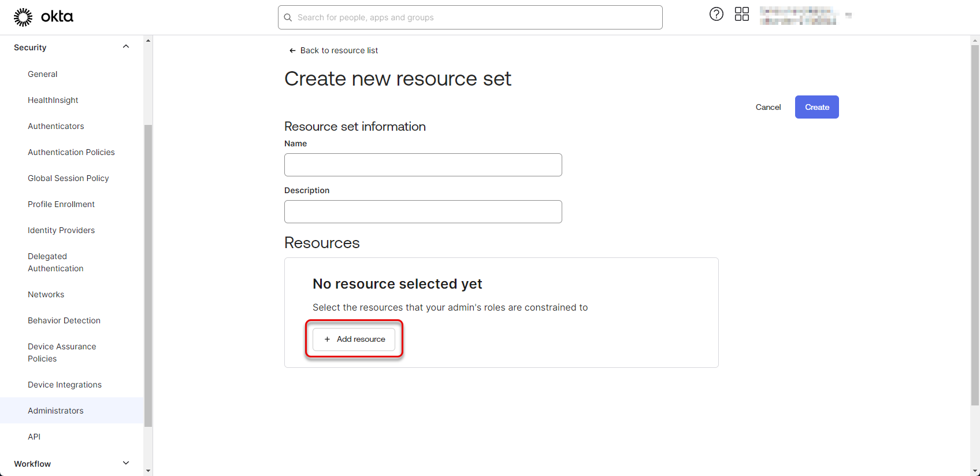This screenshot has width=980, height=476.
Task: Click the plus icon on Add resource
Action: point(327,340)
